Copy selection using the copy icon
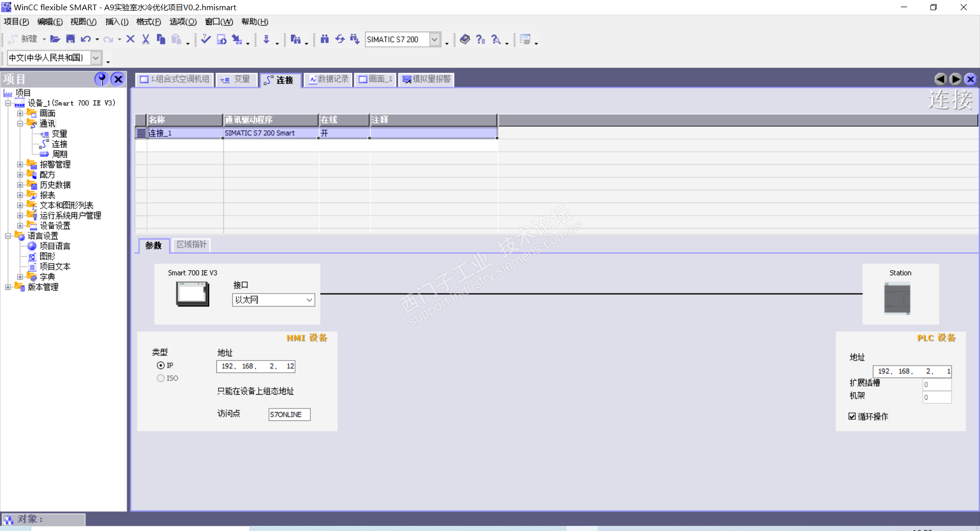 tap(161, 39)
